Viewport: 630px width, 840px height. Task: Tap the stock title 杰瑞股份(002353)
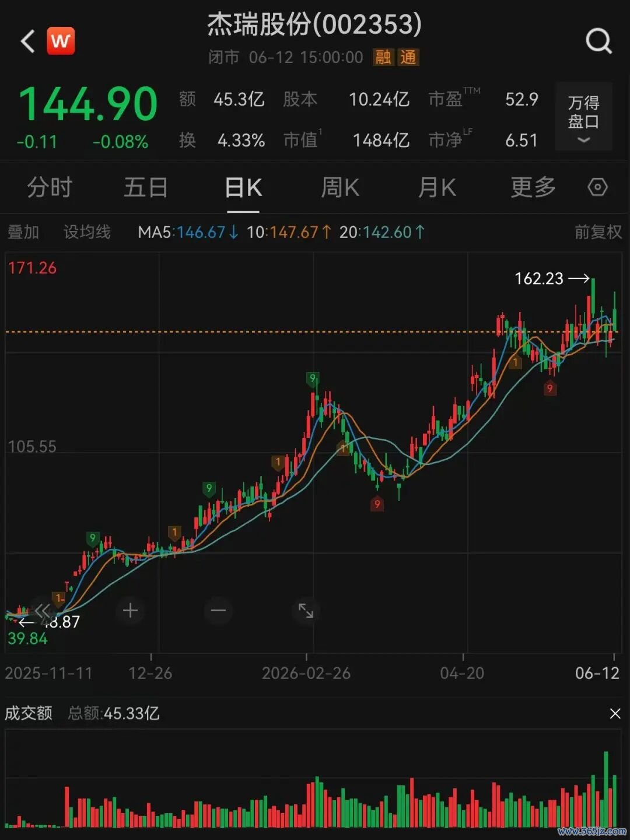314,24
